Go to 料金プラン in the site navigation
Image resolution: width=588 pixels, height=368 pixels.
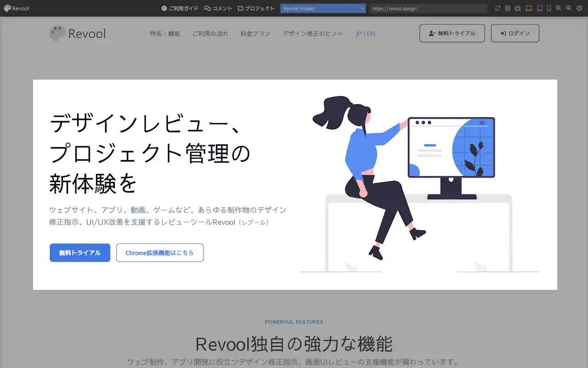(255, 34)
